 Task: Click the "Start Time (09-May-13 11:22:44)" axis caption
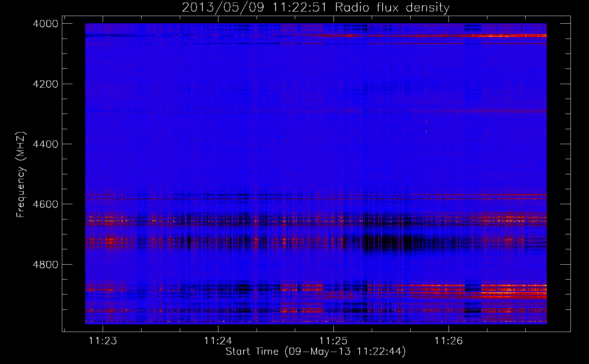pyautogui.click(x=316, y=352)
